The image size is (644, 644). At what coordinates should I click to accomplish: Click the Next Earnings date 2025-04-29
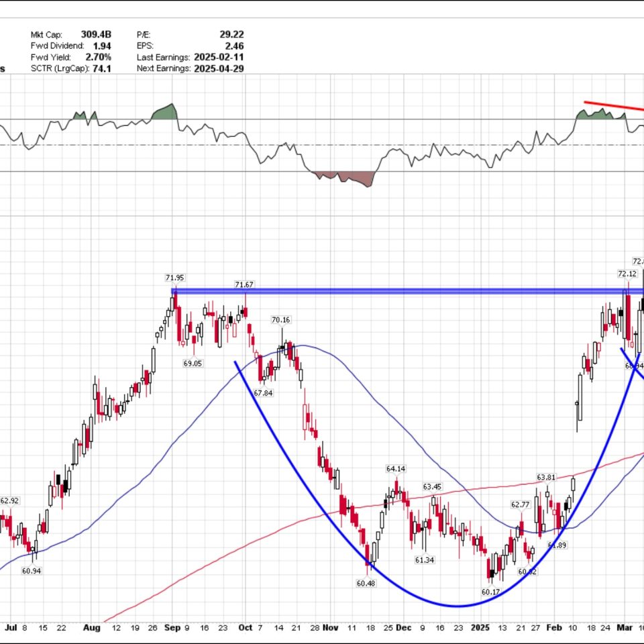(219, 68)
